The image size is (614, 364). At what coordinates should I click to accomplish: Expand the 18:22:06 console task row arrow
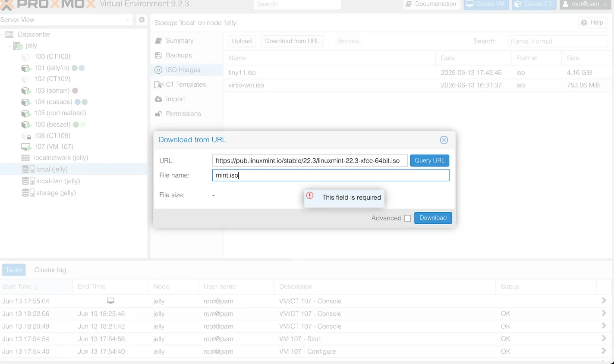(604, 313)
